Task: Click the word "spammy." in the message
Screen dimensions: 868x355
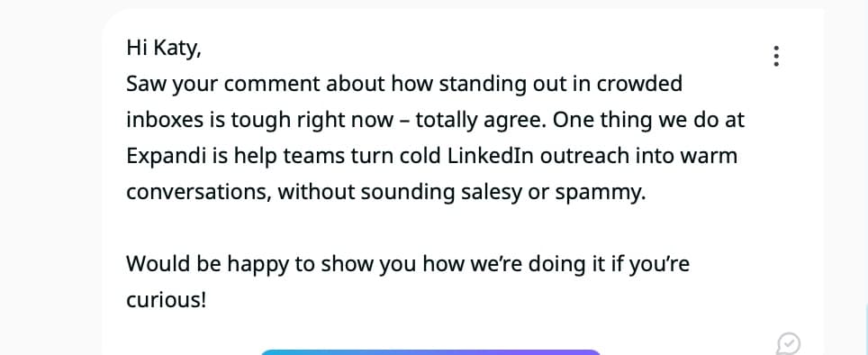Action: (600, 194)
